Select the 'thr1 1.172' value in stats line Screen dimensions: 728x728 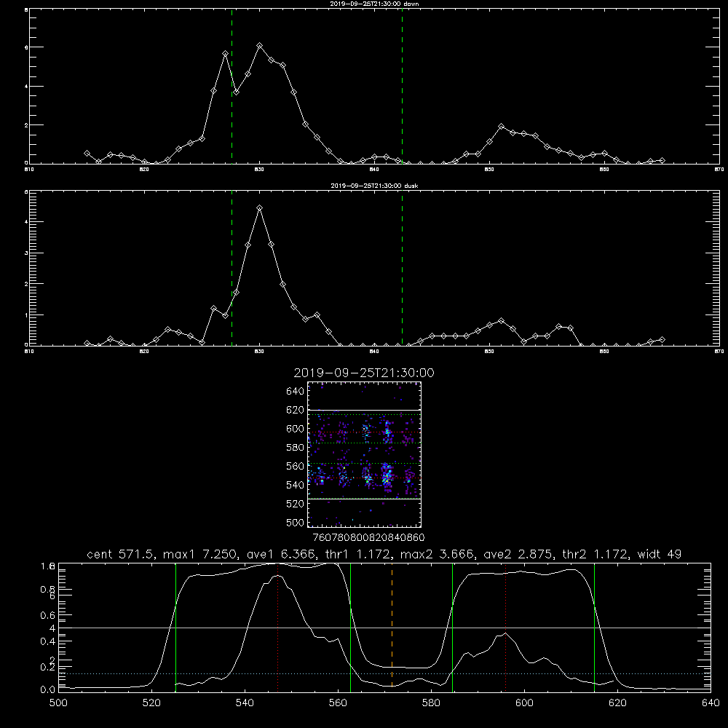click(358, 554)
